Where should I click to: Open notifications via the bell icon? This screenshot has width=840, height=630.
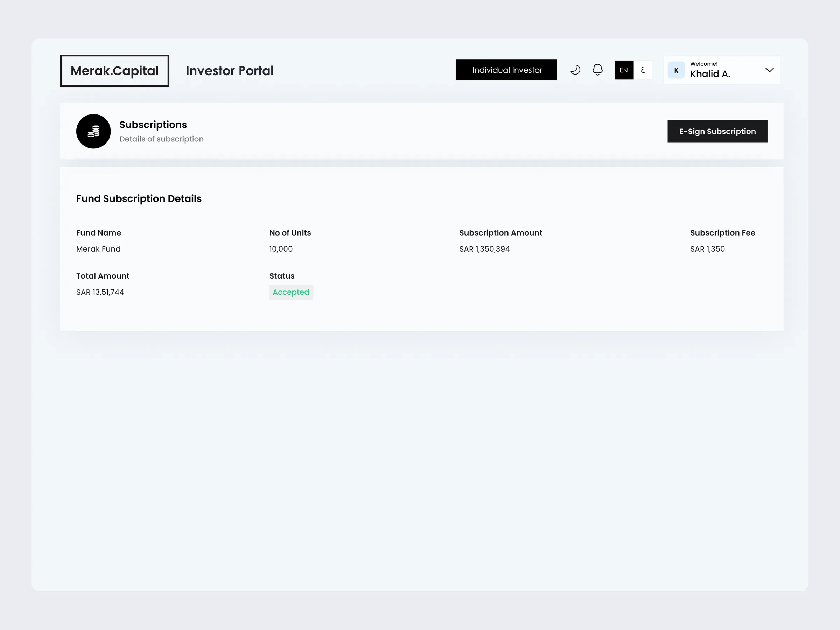597,70
